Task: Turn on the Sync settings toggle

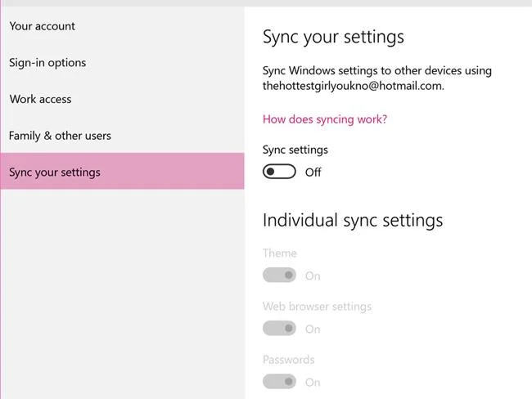Action: pos(279,172)
